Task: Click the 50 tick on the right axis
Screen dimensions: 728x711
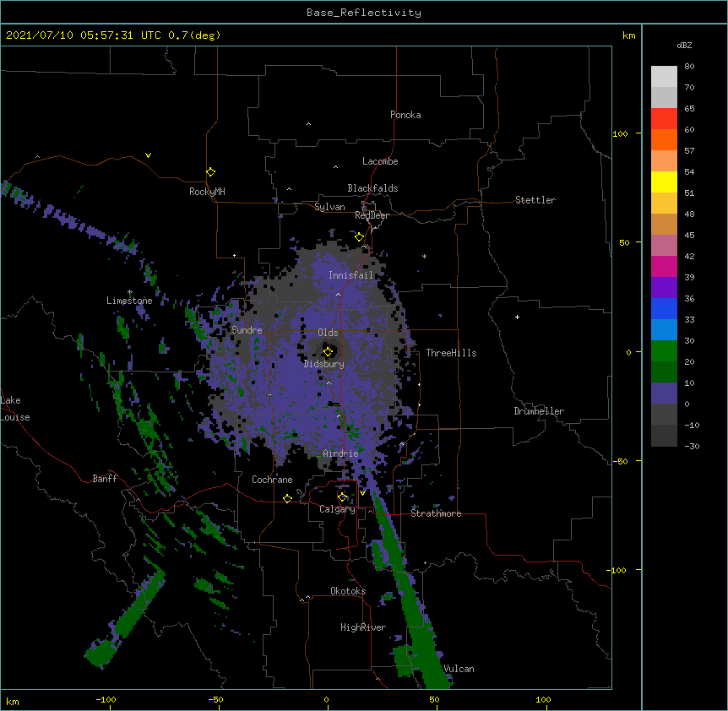Action: 624,242
